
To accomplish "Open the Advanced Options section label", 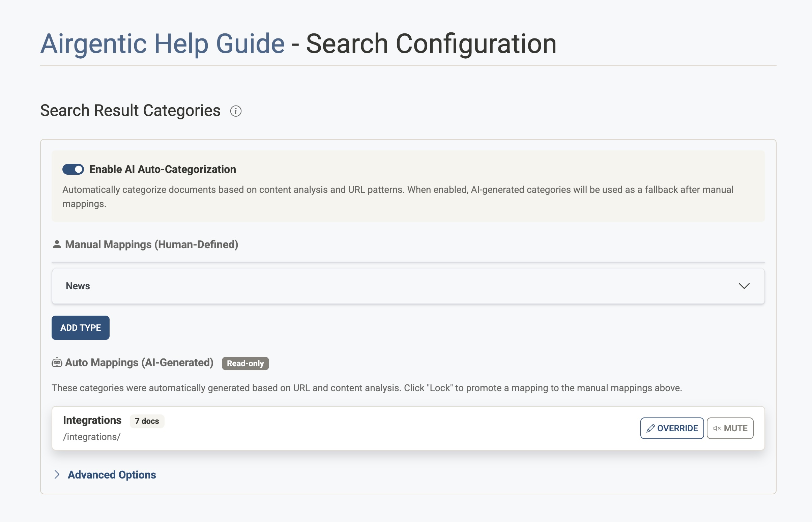I will pos(112,474).
